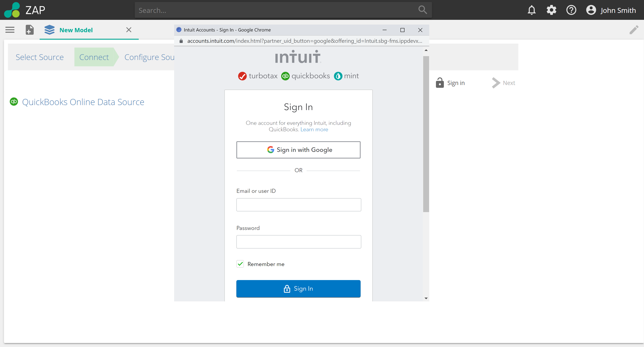This screenshot has width=644, height=347.
Task: Click the Next chevron arrow
Action: (496, 83)
